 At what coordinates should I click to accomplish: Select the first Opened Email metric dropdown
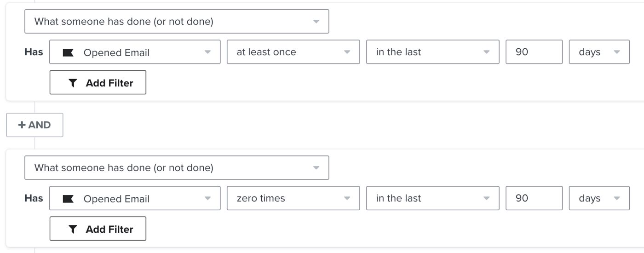(x=135, y=52)
